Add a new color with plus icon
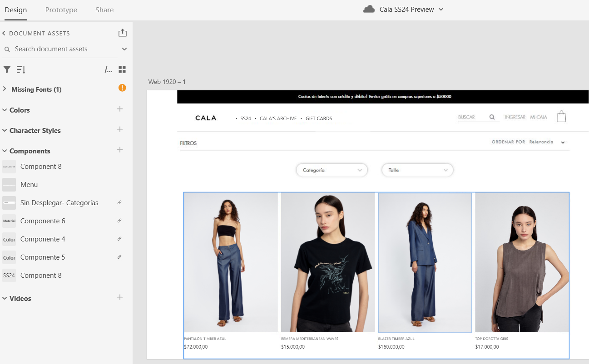This screenshot has height=364, width=589. click(x=120, y=109)
